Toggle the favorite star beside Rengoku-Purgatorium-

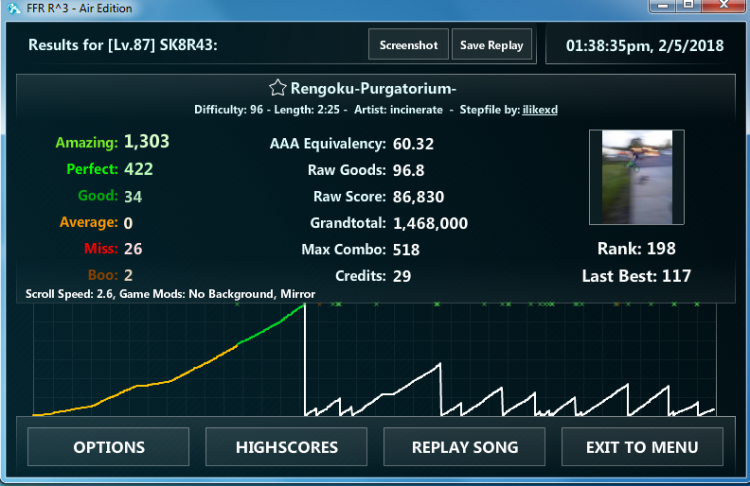coord(278,88)
